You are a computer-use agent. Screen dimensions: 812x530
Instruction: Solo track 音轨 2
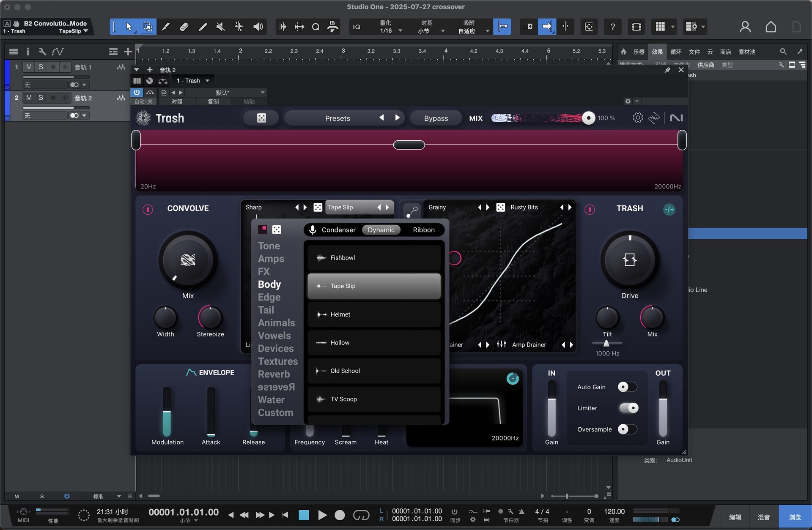pos(41,98)
